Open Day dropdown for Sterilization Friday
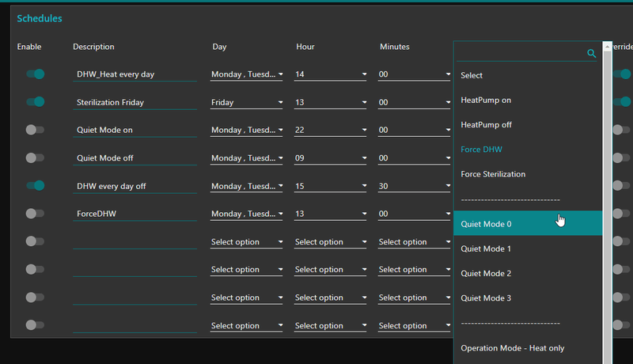Screen dimensions: 633x364 (246, 102)
